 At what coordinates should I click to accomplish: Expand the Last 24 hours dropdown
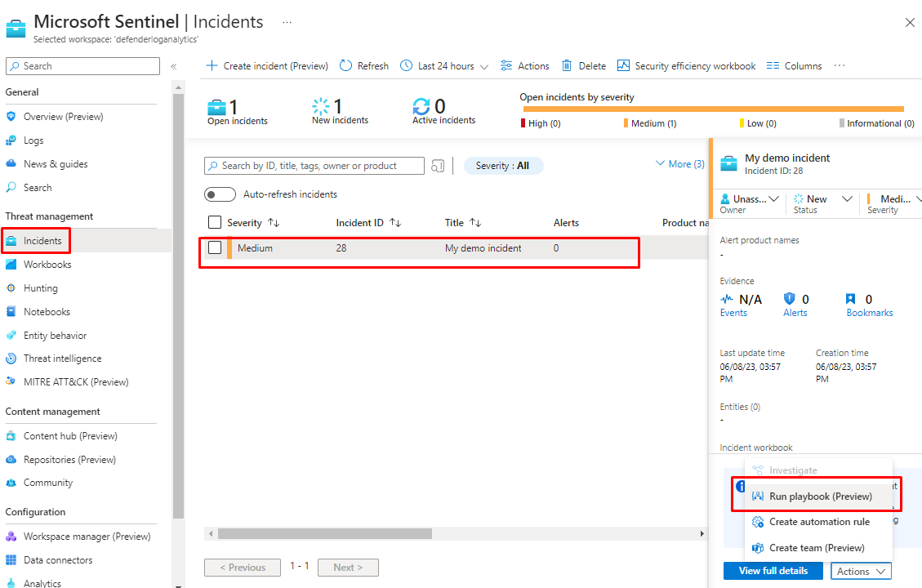click(445, 66)
